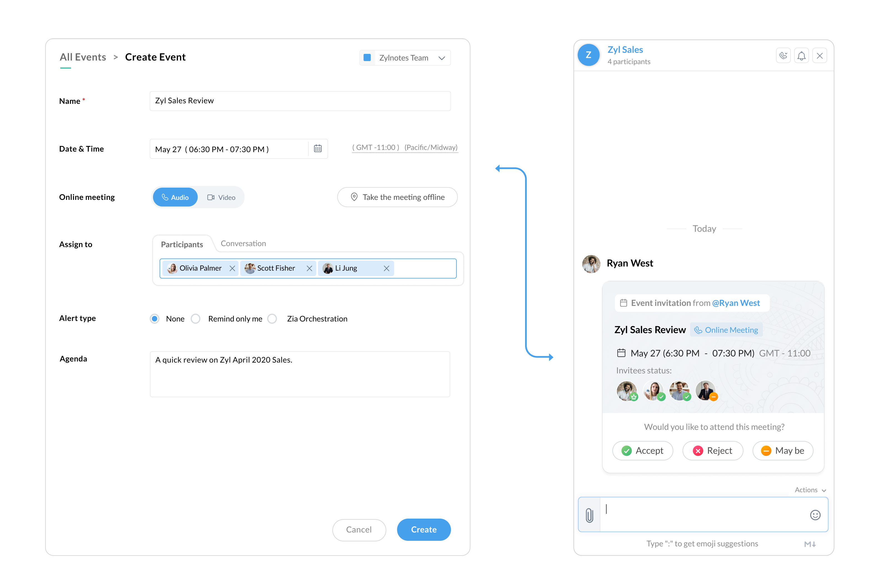The width and height of the screenshot is (879, 588).
Task: Click the emoji icon in message input
Action: (815, 514)
